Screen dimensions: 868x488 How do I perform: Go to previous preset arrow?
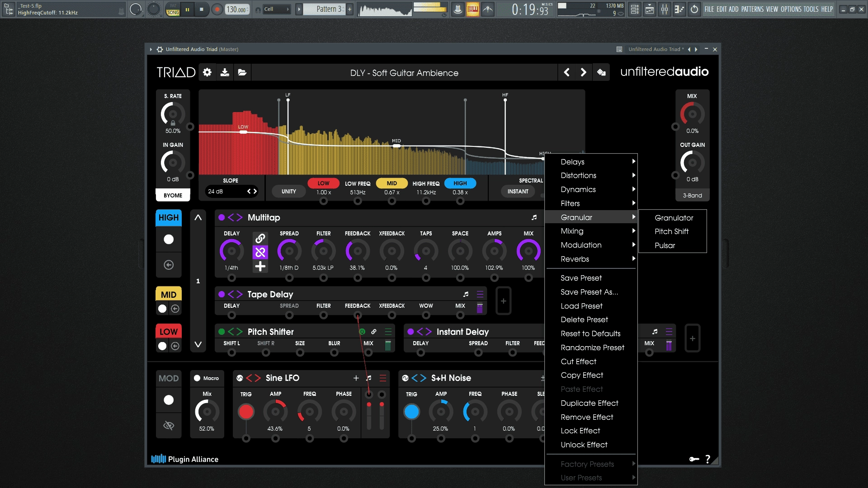click(566, 72)
